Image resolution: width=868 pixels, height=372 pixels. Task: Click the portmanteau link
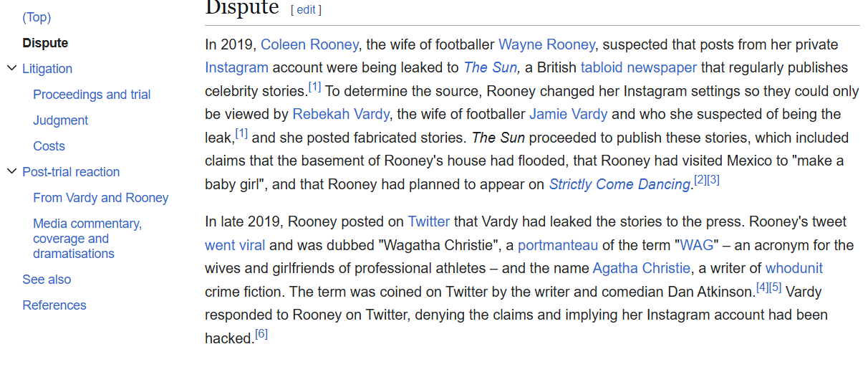click(x=558, y=245)
